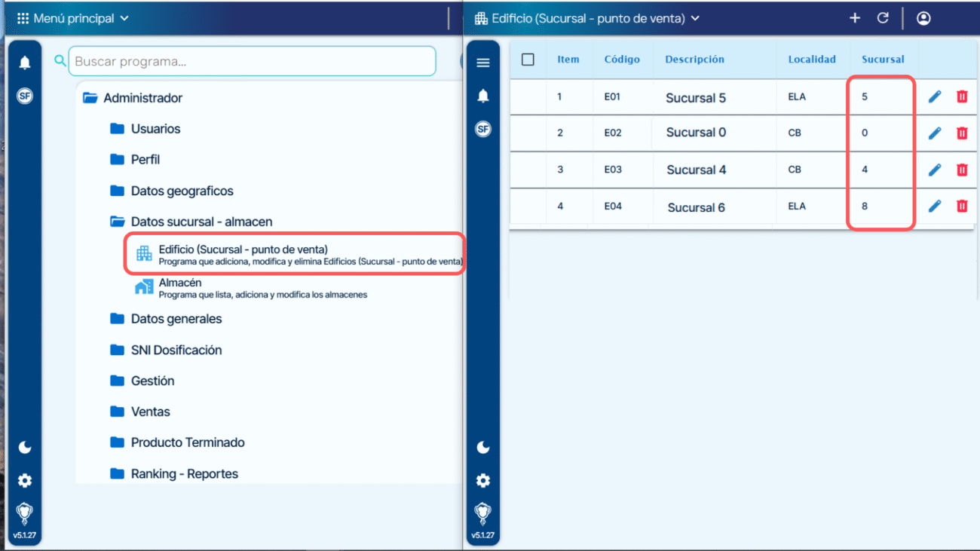Screen dimensions: 980x551
Task: Open settings gear in the left sidebar
Action: [25, 480]
